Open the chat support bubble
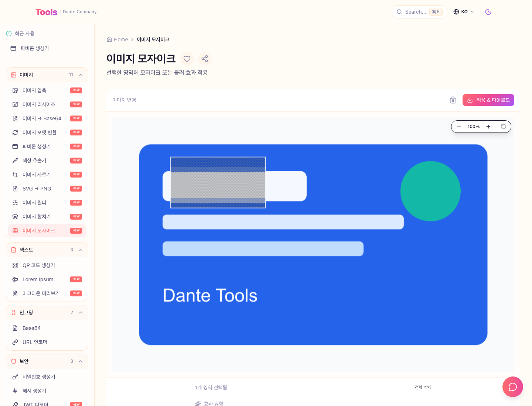Viewport: 532px width, 406px height. click(x=513, y=387)
